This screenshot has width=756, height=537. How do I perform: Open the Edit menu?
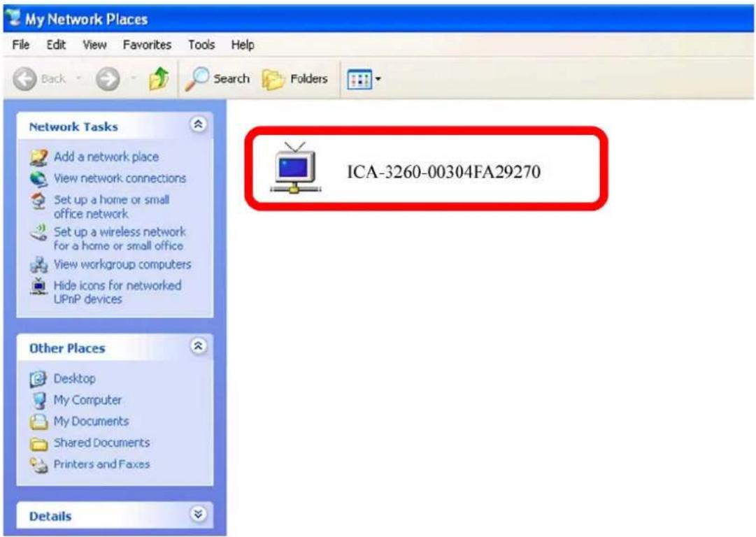point(56,45)
